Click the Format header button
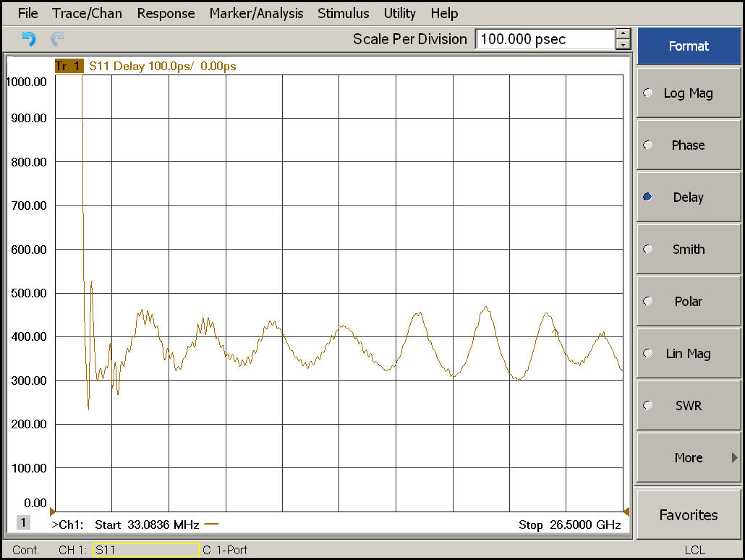 click(689, 46)
